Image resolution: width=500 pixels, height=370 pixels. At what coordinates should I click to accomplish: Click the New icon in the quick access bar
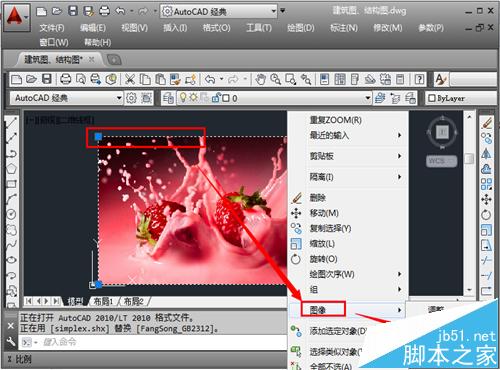coord(41,11)
